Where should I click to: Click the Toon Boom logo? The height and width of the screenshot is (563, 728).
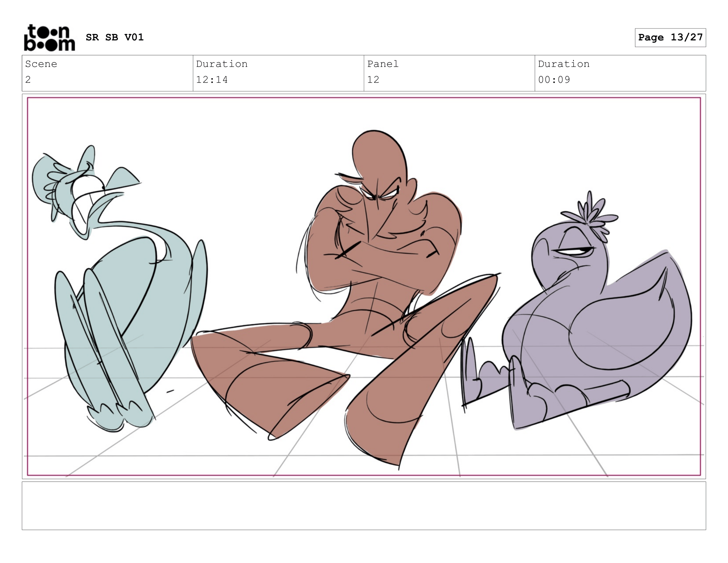49,38
